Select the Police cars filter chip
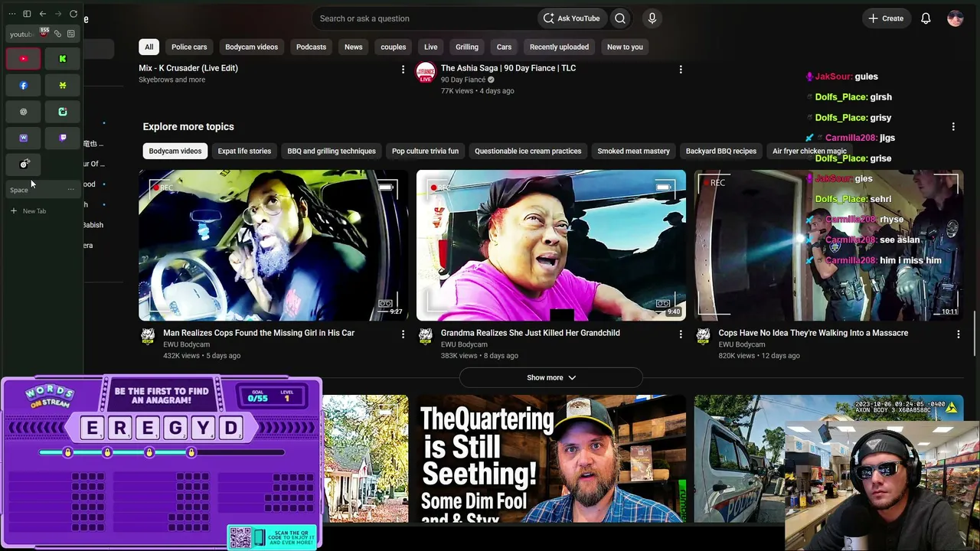The image size is (980, 551). tap(189, 47)
